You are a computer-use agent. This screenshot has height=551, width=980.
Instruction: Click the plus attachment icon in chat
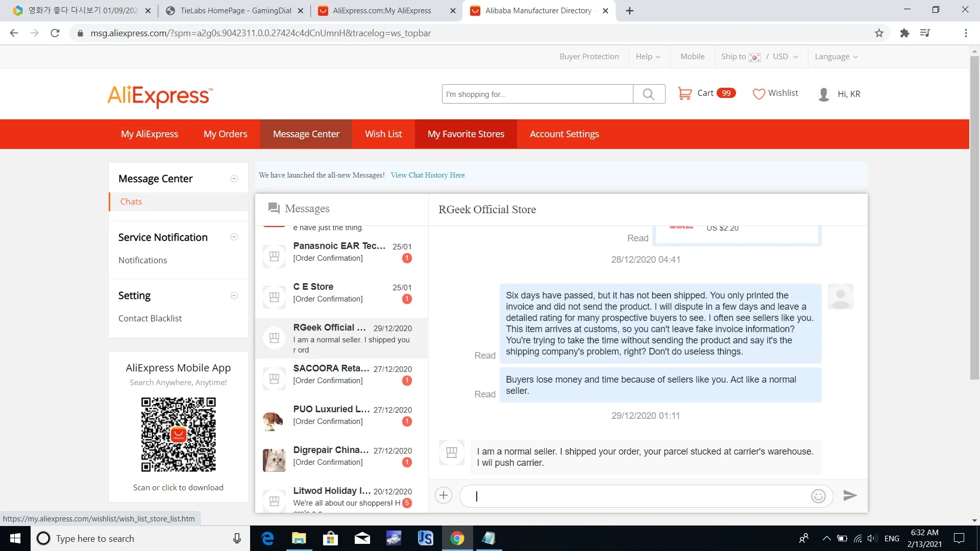pos(443,495)
